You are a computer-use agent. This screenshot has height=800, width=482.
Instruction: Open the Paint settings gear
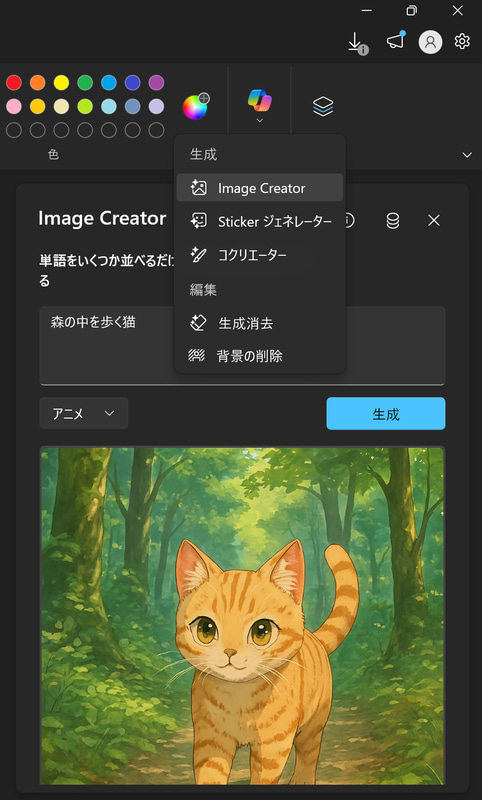(x=462, y=41)
